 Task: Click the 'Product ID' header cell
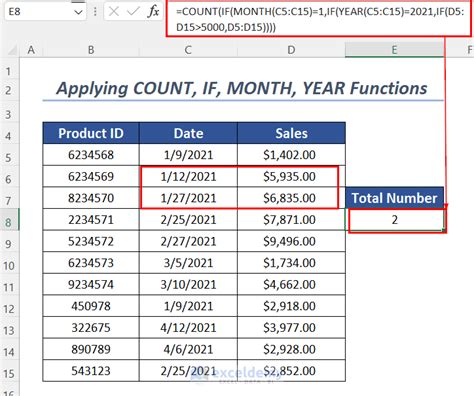pyautogui.click(x=91, y=133)
